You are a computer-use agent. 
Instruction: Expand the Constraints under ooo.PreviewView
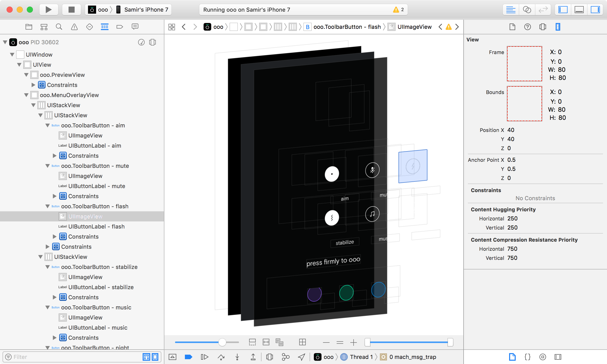(34, 85)
